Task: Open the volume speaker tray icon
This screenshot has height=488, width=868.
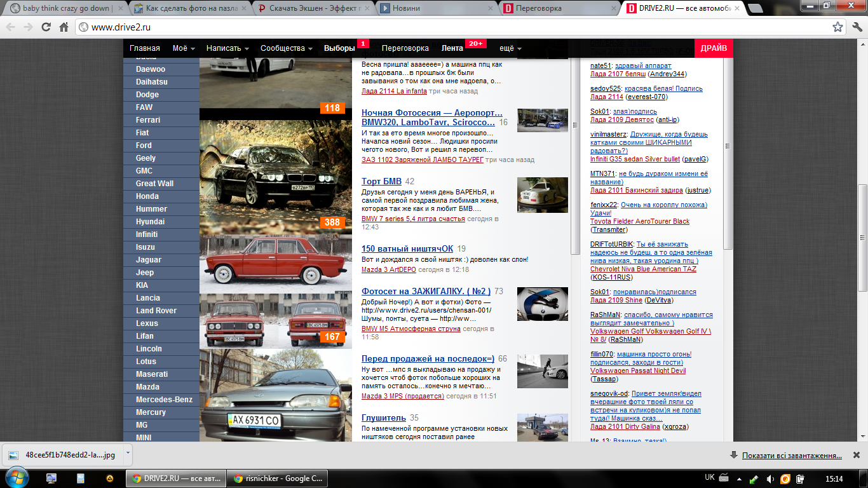Action: [770, 478]
